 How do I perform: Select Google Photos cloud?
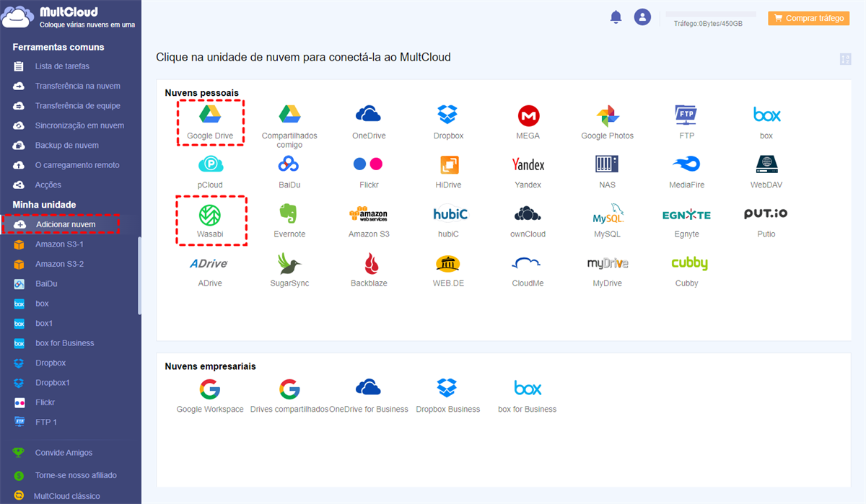(x=607, y=122)
